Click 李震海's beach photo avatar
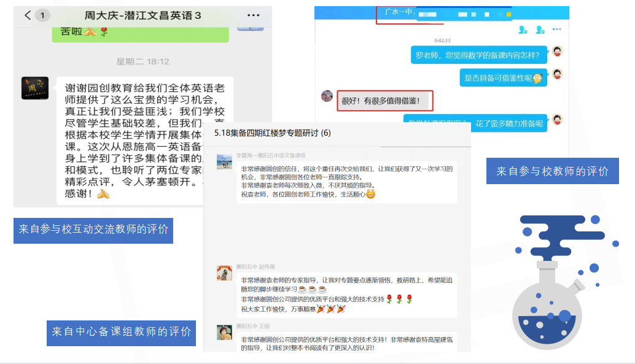 (x=224, y=161)
